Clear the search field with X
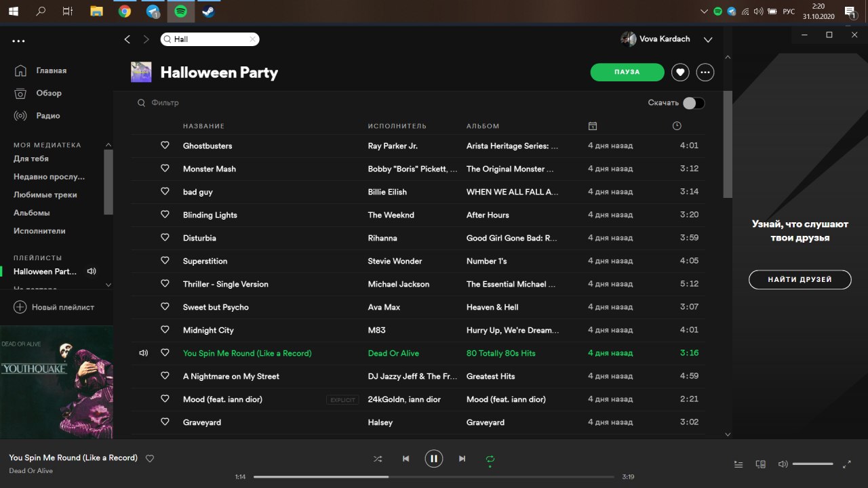Viewport: 868px width, 488px height. pos(252,39)
